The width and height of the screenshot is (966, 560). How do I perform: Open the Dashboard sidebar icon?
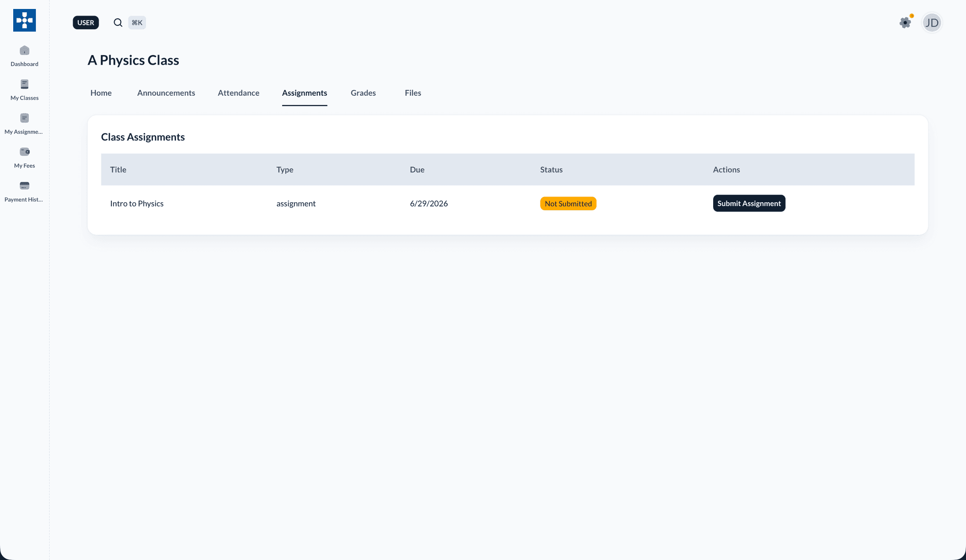click(x=25, y=50)
